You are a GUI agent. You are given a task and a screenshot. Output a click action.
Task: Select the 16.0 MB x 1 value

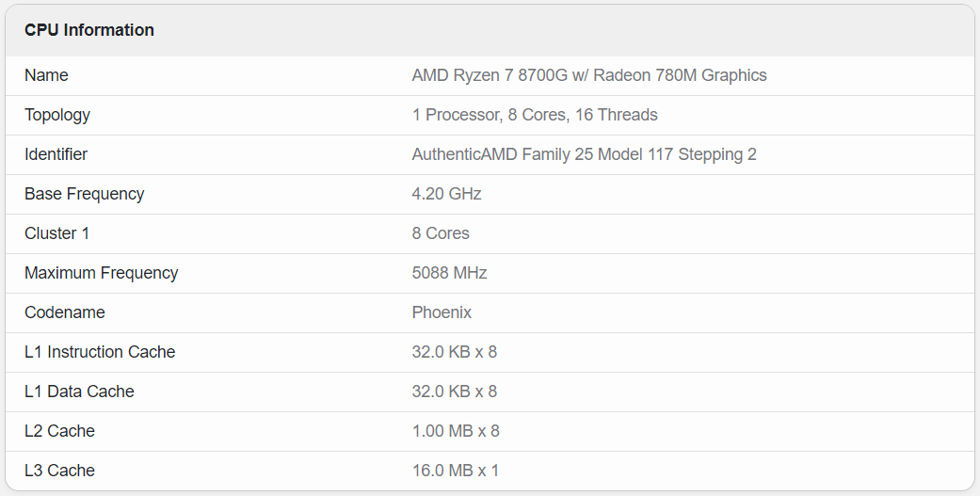click(x=455, y=471)
